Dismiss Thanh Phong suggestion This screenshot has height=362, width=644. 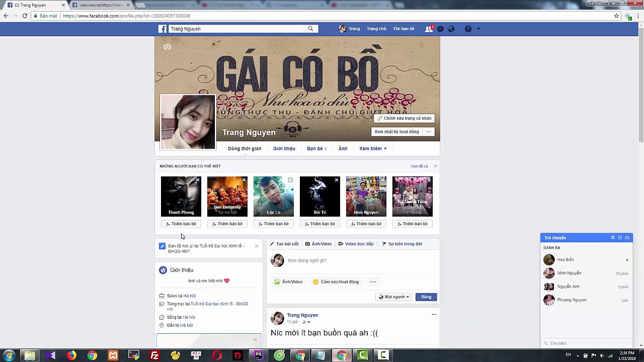pos(198,180)
